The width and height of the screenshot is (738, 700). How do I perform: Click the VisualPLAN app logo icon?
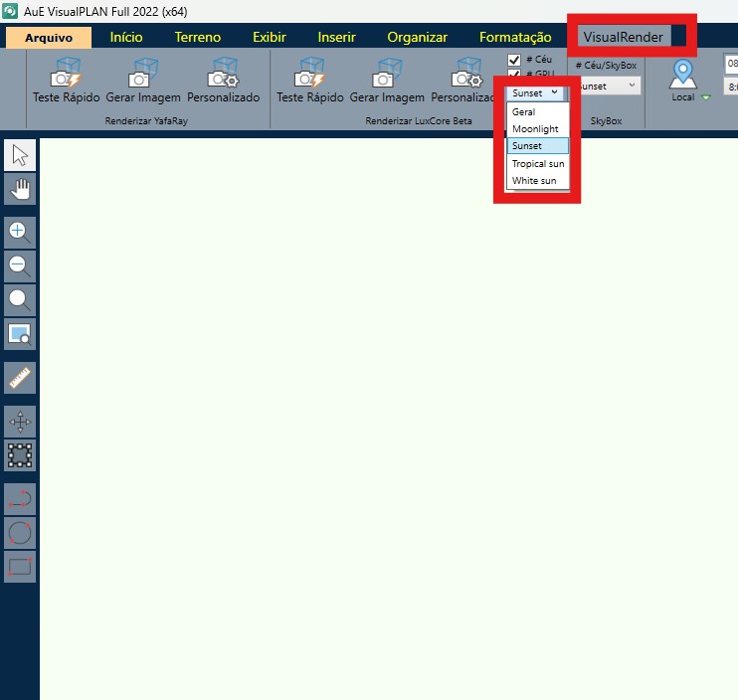pos(10,11)
